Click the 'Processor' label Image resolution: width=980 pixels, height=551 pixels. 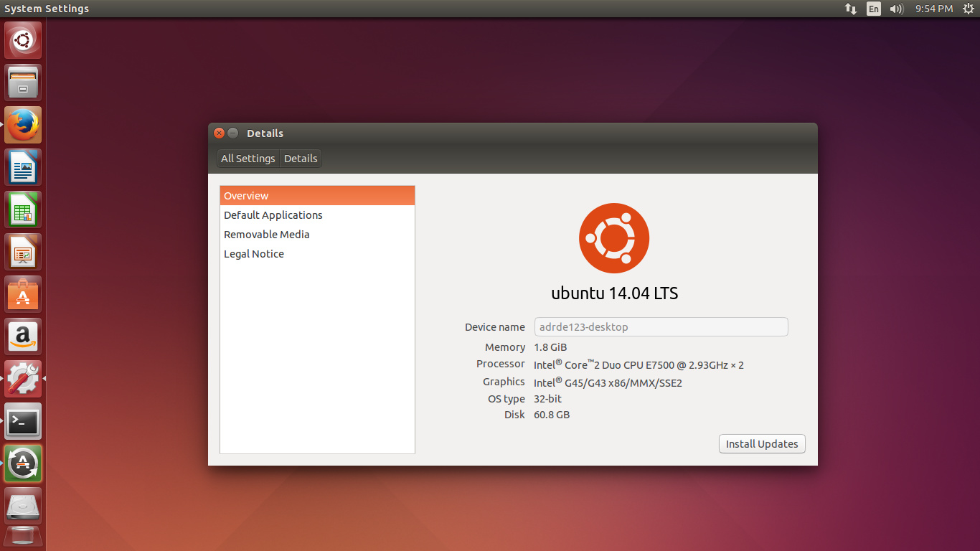[501, 364]
